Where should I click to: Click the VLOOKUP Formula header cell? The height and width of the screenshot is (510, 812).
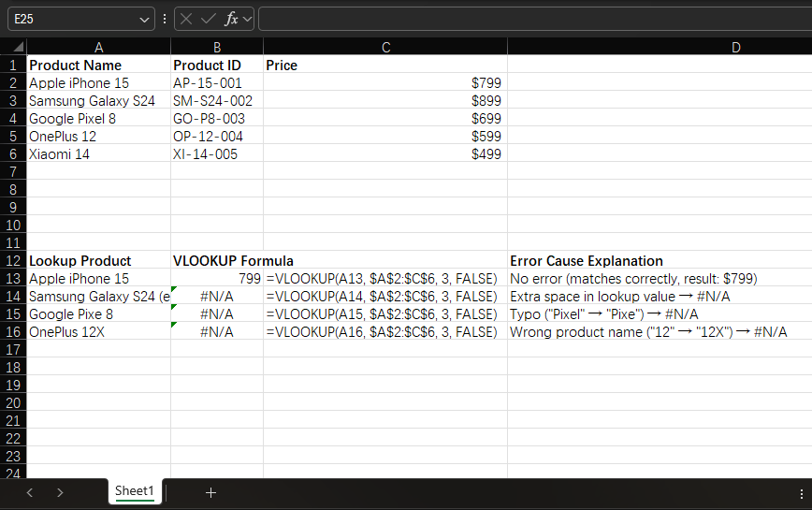point(217,261)
